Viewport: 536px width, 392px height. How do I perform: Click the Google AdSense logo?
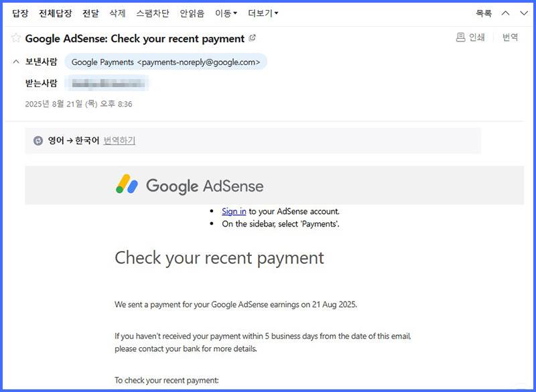pyautogui.click(x=190, y=185)
